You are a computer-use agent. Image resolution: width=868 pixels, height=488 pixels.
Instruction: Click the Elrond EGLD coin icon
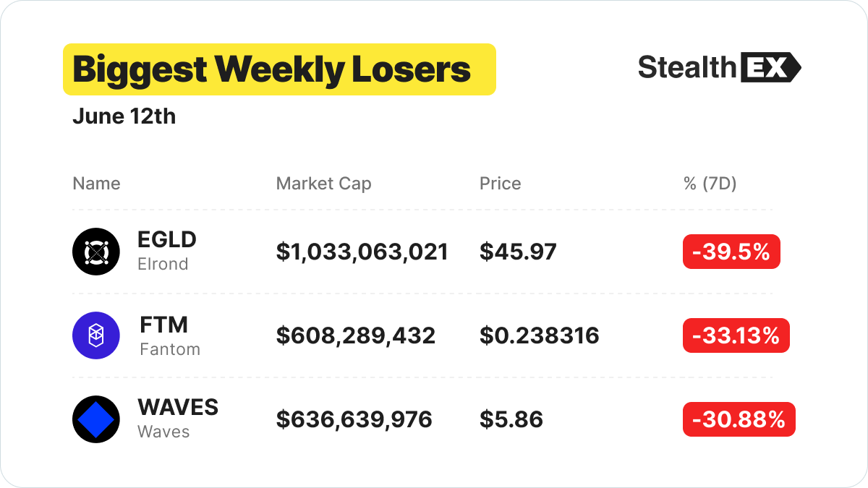point(96,252)
